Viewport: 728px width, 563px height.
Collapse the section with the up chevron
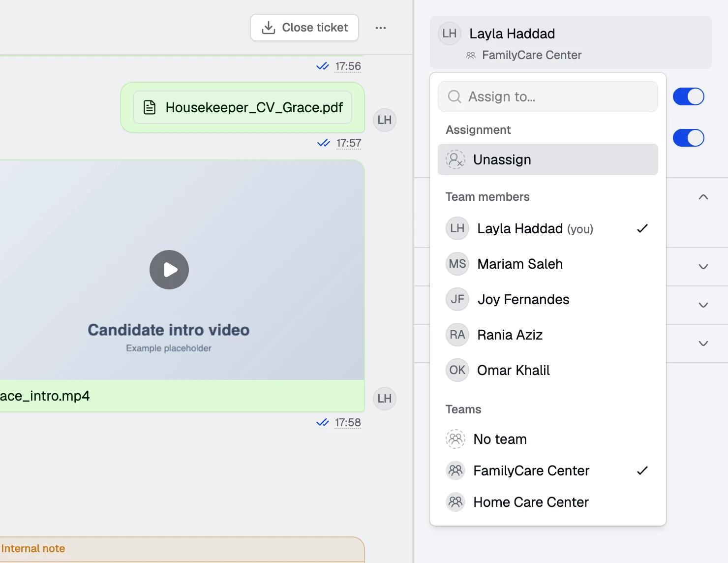point(703,197)
